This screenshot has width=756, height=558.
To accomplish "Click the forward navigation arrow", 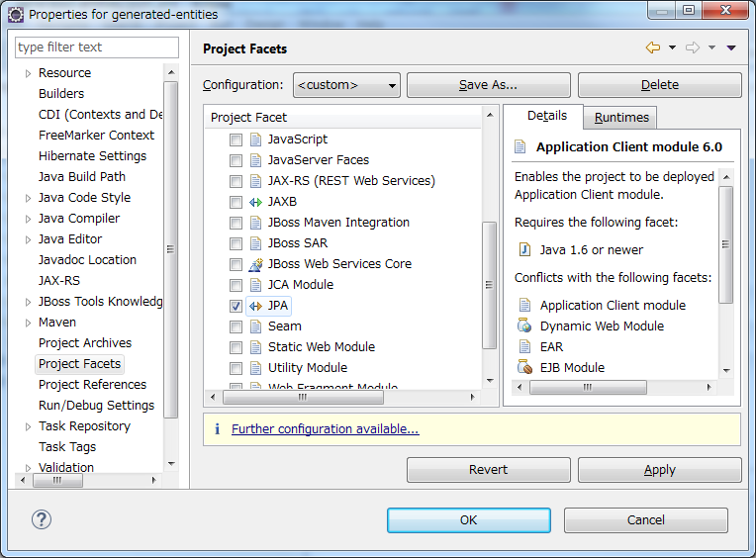I will (x=693, y=47).
